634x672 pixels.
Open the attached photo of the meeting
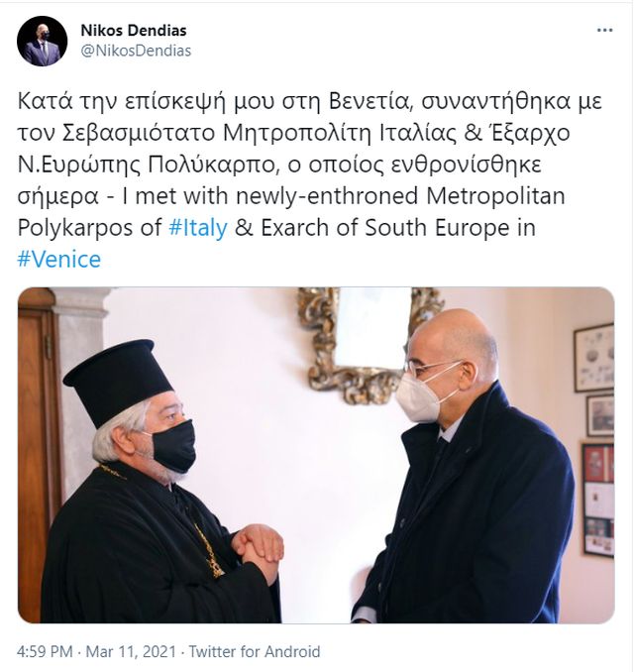coord(316,455)
